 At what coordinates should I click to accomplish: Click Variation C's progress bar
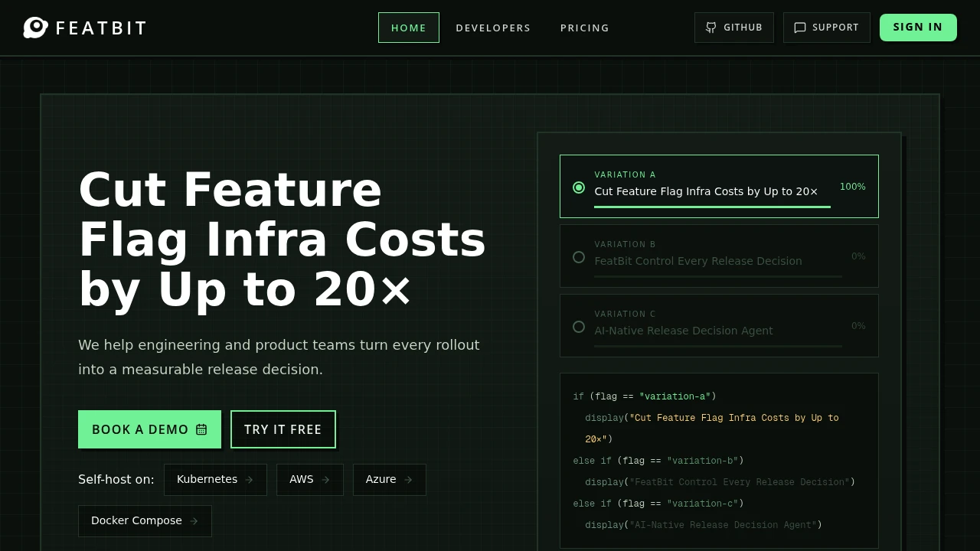tap(718, 346)
